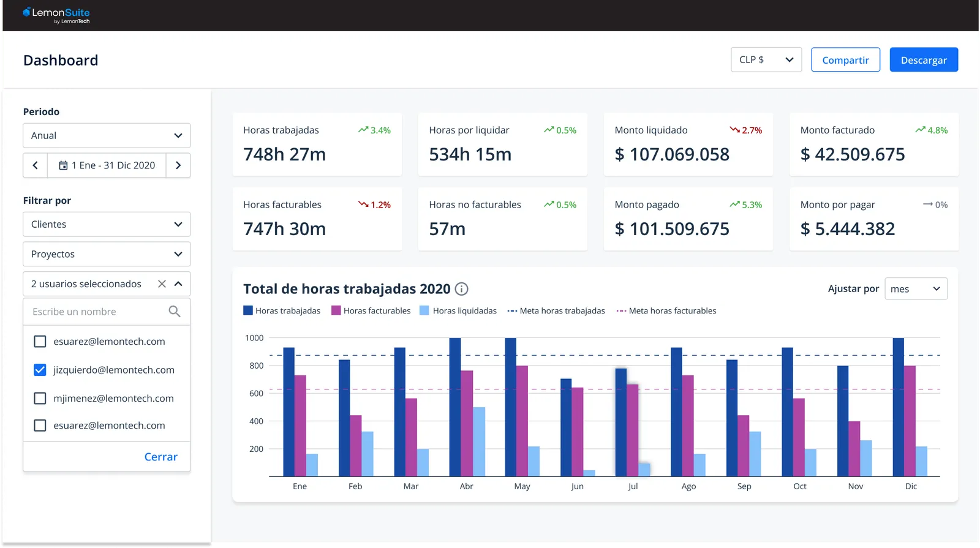Image resolution: width=980 pixels, height=548 pixels.
Task: Check the mjimenez@lemontech.com checkbox
Action: [x=40, y=399]
